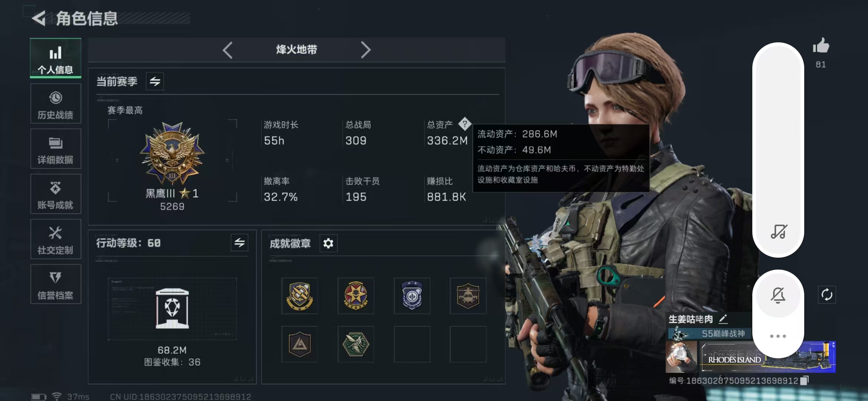Switch to previous game mode with left chevron
Viewport: 868px width, 401px height.
pos(227,50)
